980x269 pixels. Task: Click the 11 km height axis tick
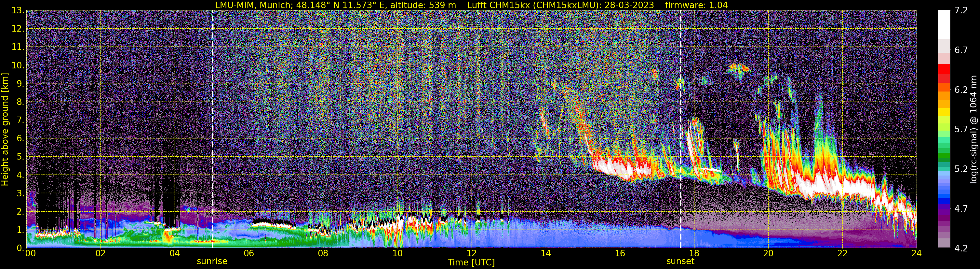click(18, 47)
